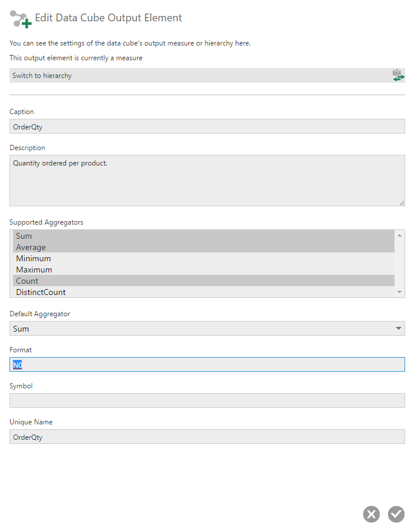
Task: Confirm changes with the checkmark icon
Action: tap(396, 514)
